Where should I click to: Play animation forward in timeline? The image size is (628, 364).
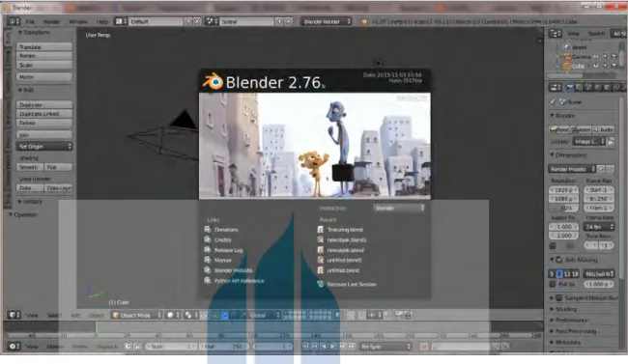[x=333, y=347]
